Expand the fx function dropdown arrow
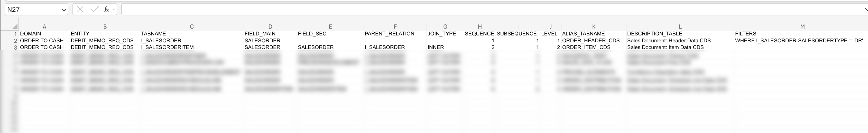Viewport: 868px width, 133px height. coord(114,9)
